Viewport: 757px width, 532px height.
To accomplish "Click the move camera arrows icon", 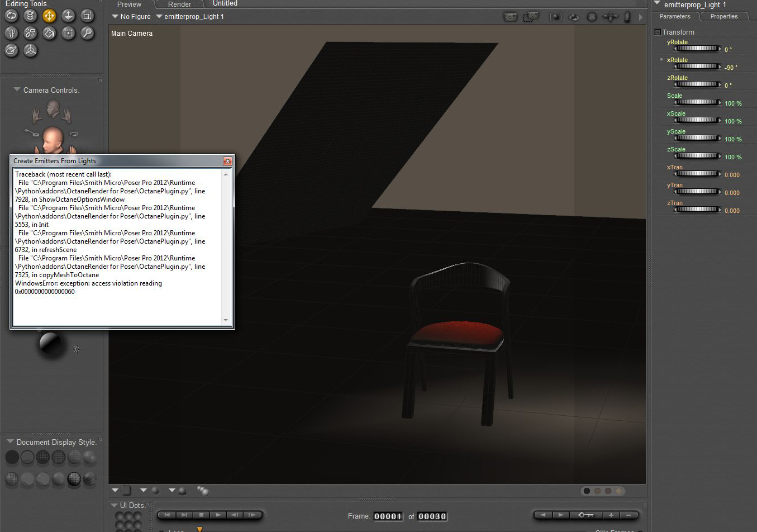I will [610, 17].
